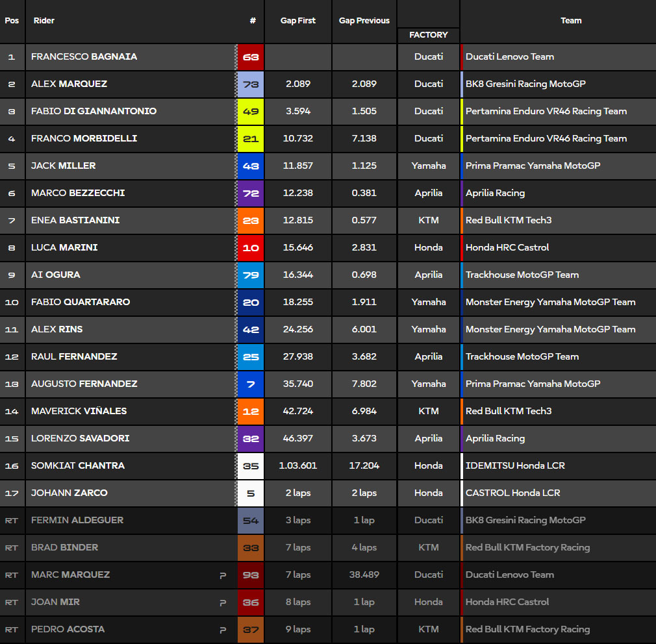Click the P icon beside Pedro Acosta
This screenshot has height=644, width=656.
pos(223,630)
